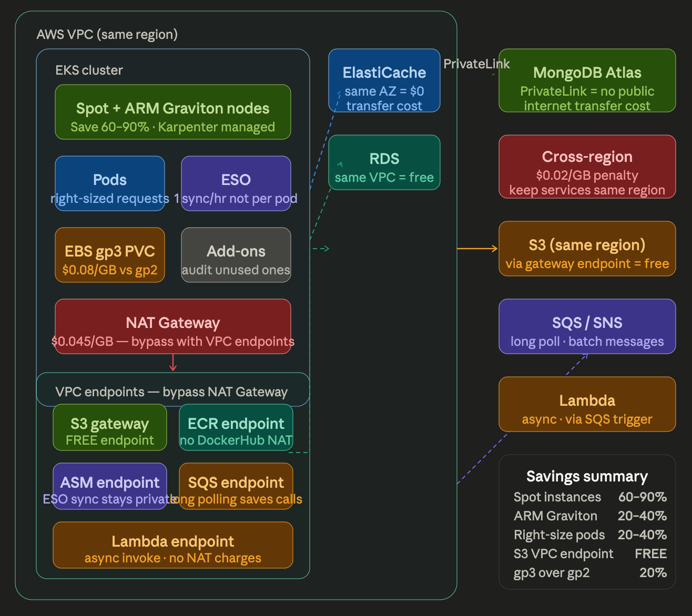
Task: Select the NAT Gateway box
Action: click(173, 326)
